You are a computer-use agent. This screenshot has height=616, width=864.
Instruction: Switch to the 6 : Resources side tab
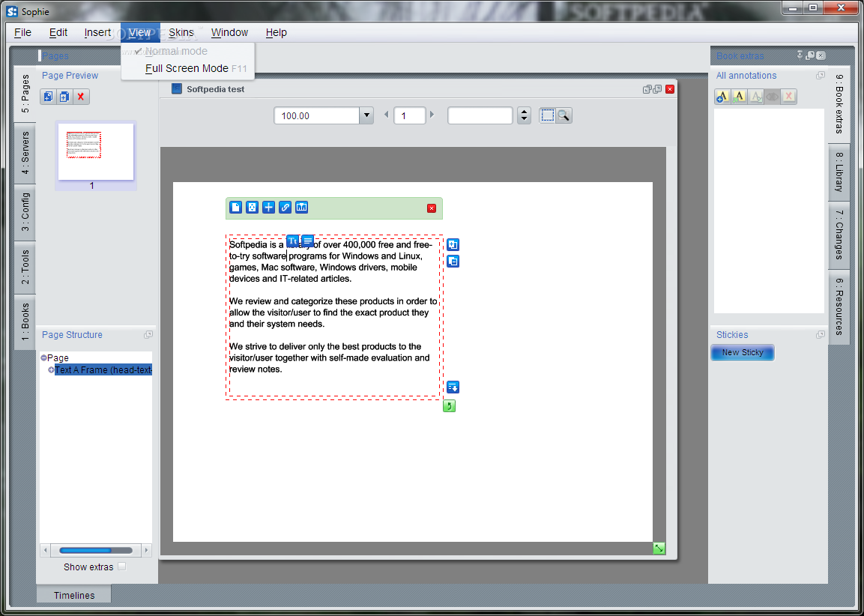pyautogui.click(x=839, y=307)
